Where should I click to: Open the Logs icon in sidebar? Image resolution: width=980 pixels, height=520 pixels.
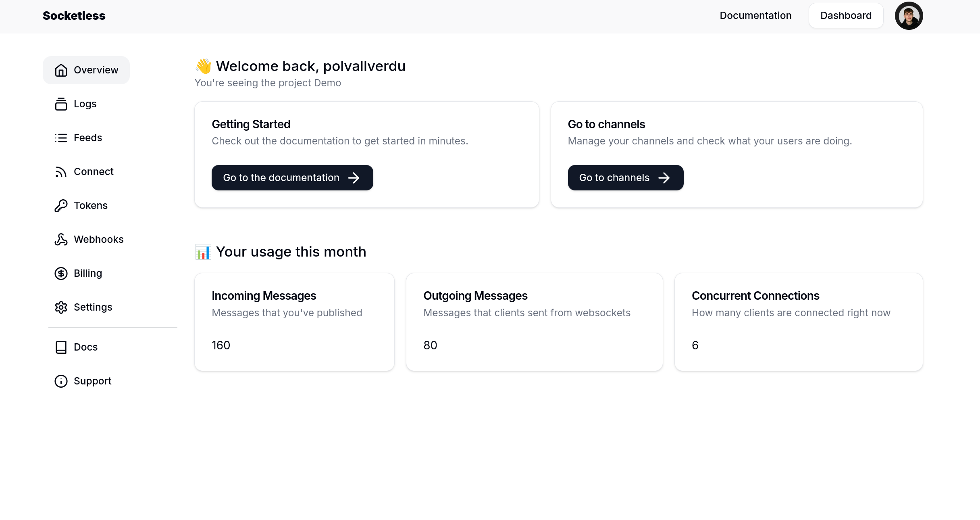pos(61,104)
